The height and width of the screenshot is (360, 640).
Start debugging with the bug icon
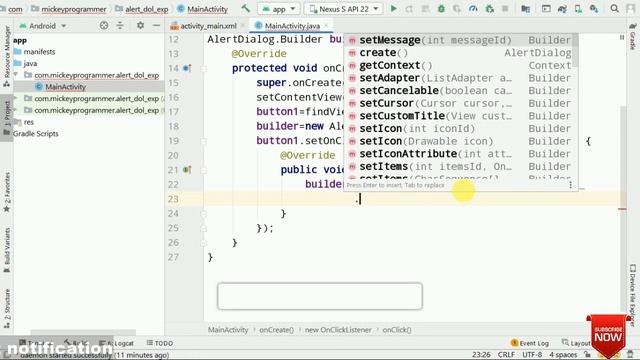[441, 9]
